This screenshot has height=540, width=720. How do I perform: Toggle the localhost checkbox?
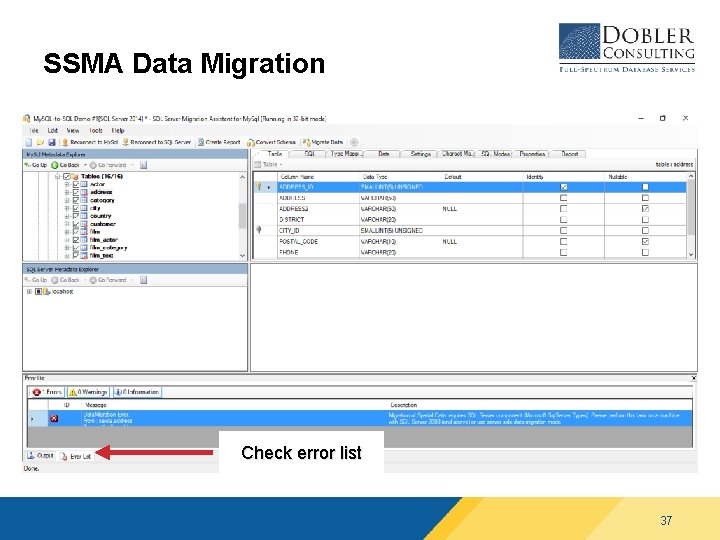39,292
